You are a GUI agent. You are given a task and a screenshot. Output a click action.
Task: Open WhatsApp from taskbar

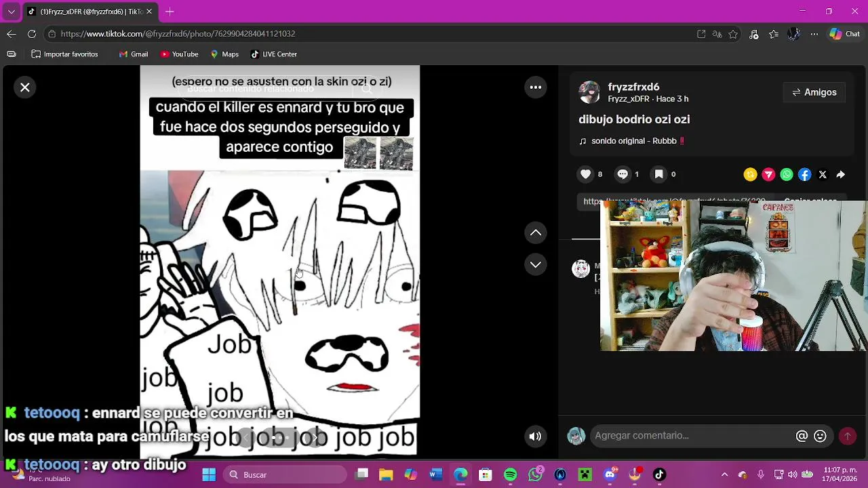pyautogui.click(x=536, y=474)
